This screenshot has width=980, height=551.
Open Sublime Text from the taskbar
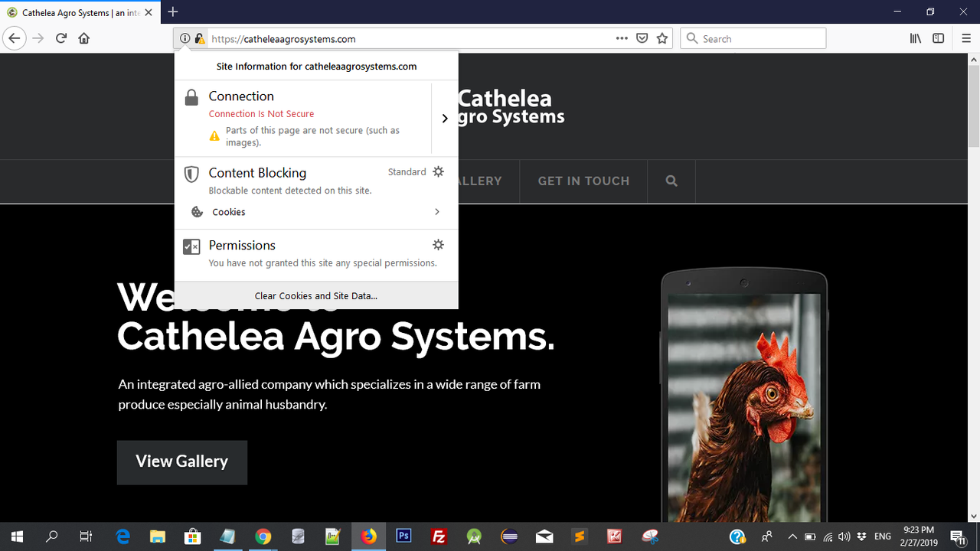[580, 536]
